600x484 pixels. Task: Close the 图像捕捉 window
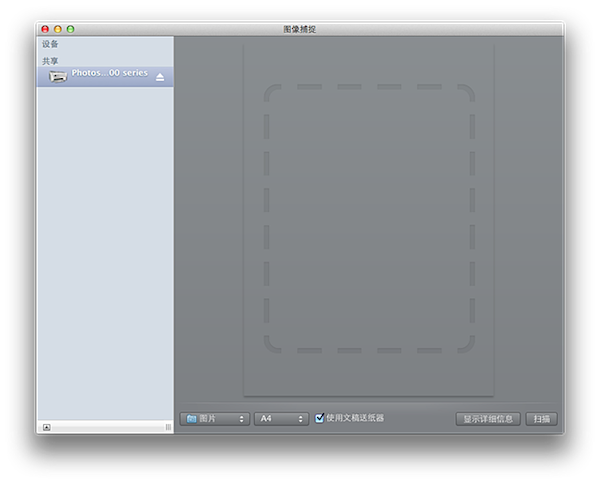tap(45, 29)
